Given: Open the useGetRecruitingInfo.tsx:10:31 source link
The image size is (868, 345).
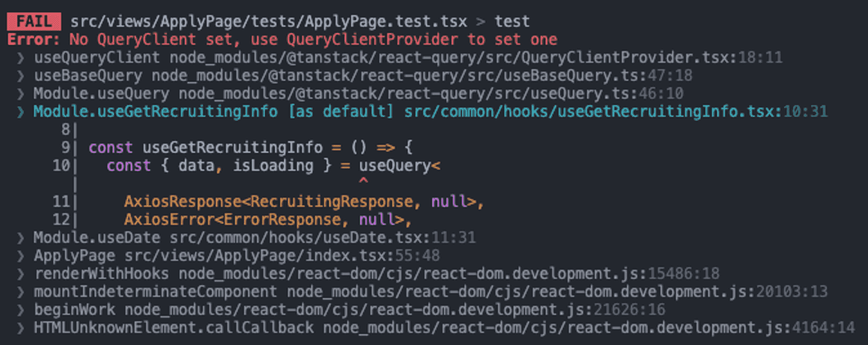Looking at the screenshot, I should coord(616,112).
